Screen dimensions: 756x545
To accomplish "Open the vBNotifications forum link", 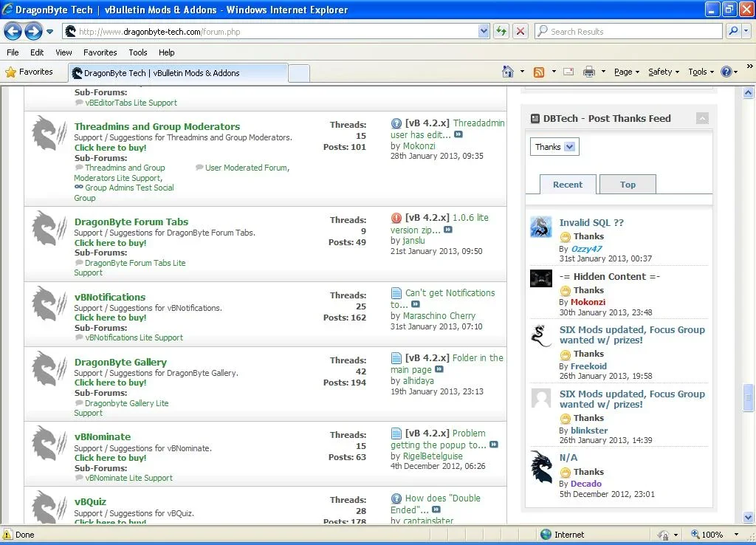I will pyautogui.click(x=110, y=297).
